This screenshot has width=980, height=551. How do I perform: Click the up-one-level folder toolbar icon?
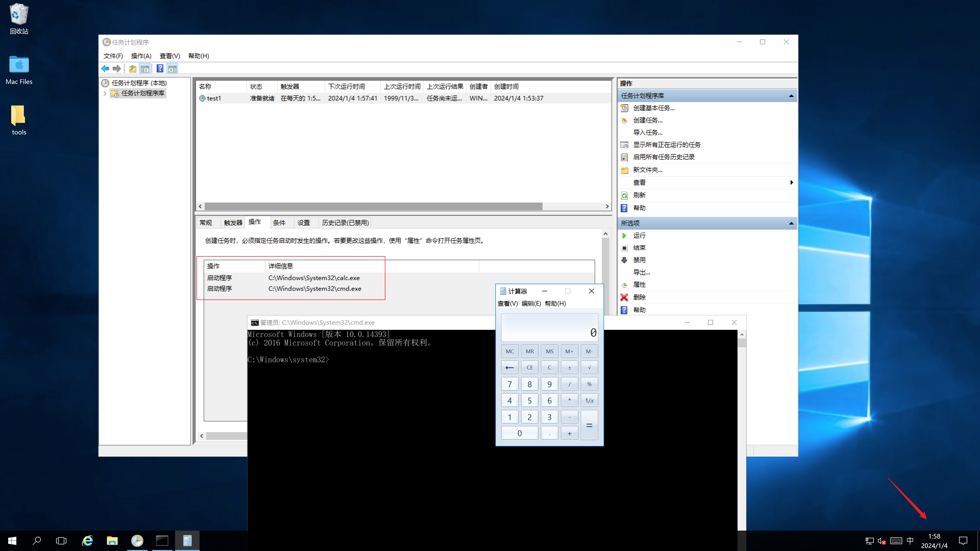132,68
